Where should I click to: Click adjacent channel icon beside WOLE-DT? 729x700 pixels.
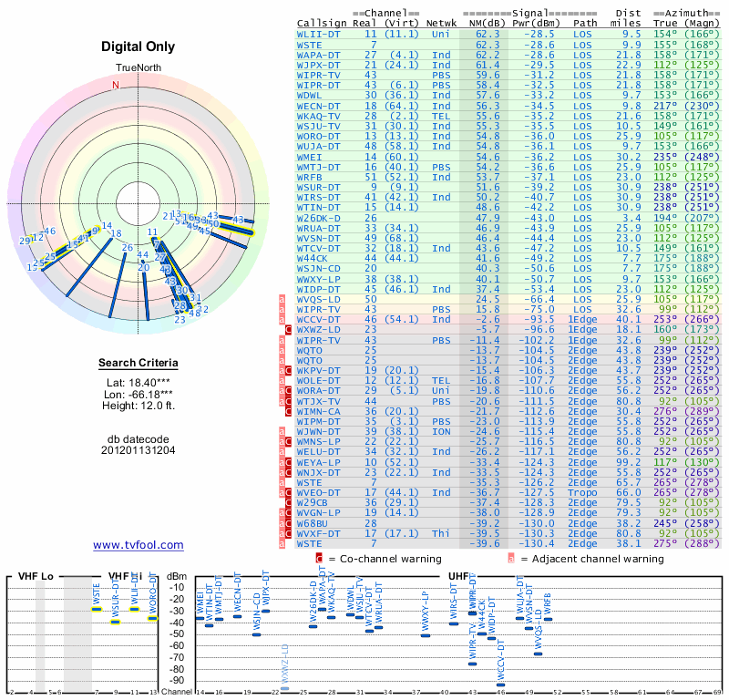[282, 381]
